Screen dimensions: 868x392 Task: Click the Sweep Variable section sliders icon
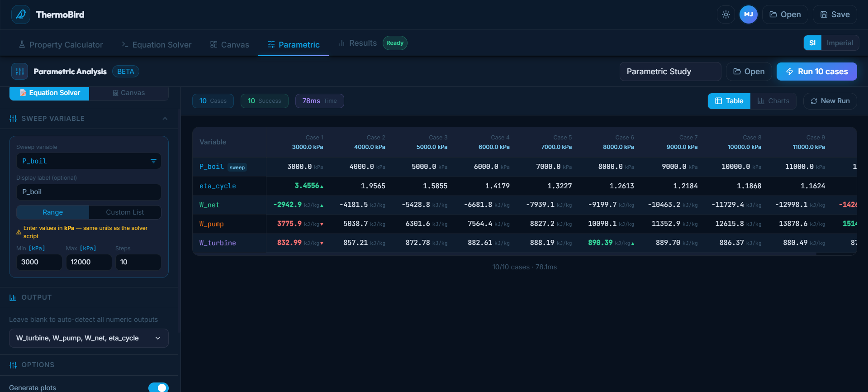pos(13,119)
